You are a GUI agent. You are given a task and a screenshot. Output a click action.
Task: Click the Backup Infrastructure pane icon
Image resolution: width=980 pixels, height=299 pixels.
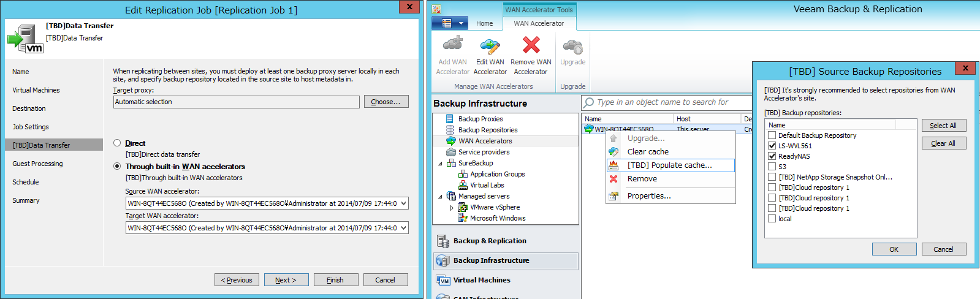pyautogui.click(x=443, y=260)
